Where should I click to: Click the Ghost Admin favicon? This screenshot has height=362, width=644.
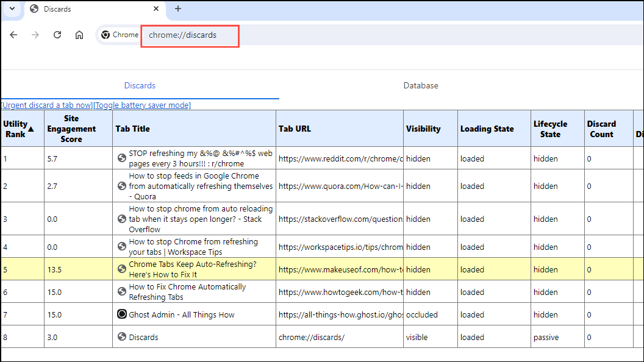(121, 314)
